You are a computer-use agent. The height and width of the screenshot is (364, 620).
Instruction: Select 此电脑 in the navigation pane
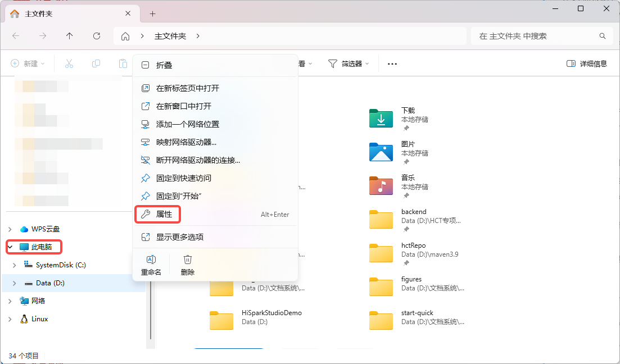[74, 247]
